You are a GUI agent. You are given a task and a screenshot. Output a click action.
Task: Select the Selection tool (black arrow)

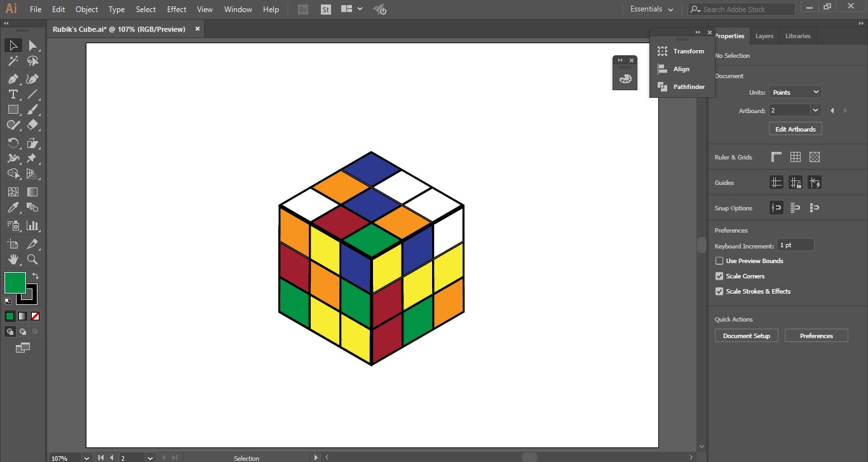(13, 46)
